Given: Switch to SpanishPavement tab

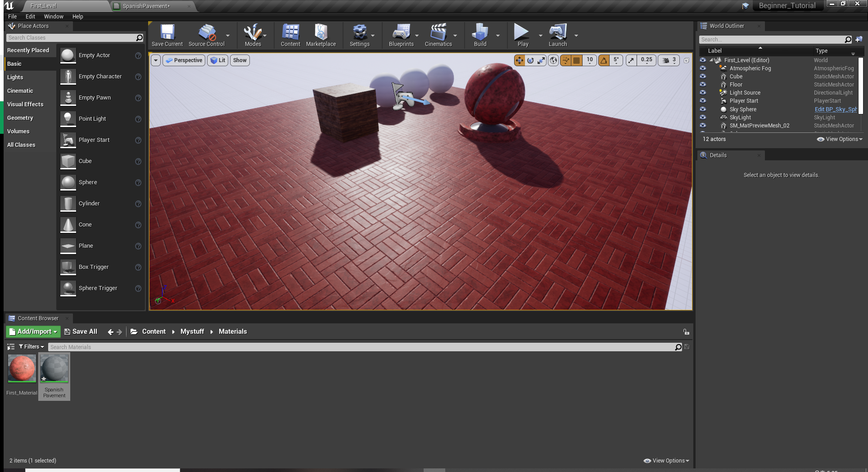Looking at the screenshot, I should (146, 6).
